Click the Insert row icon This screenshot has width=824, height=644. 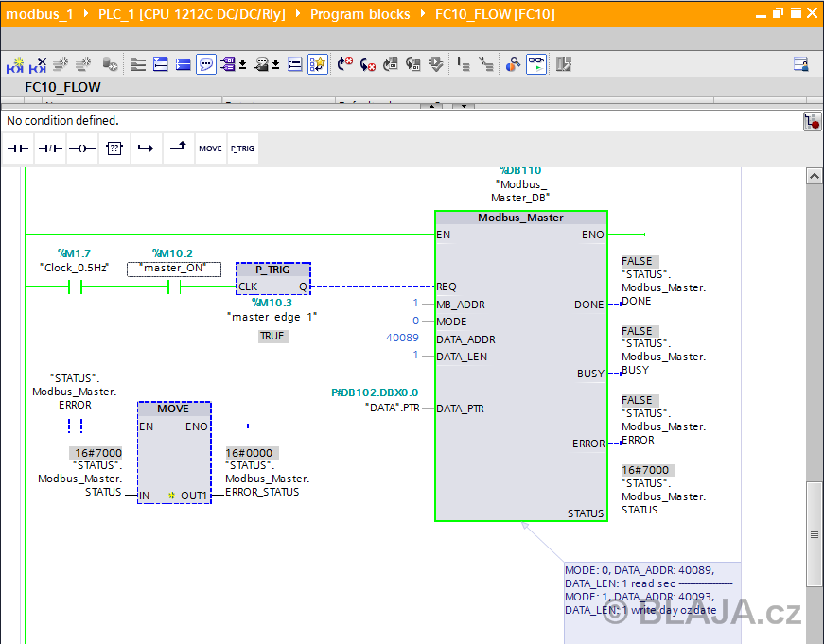click(x=61, y=64)
